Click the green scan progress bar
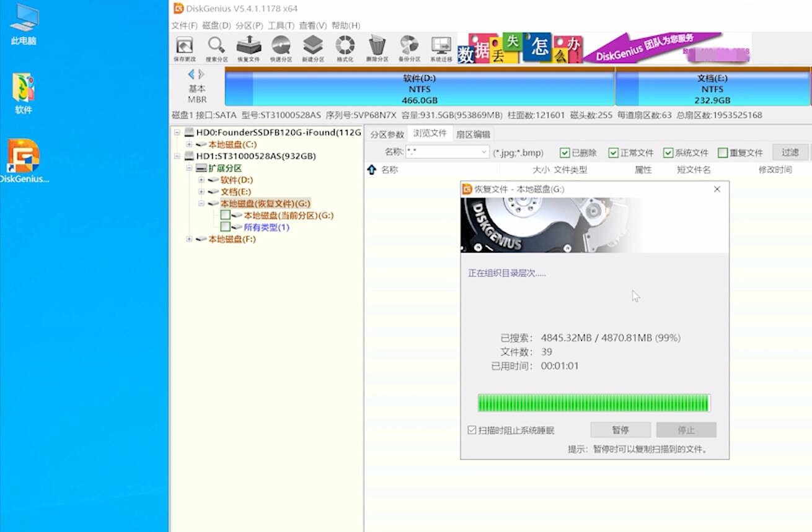 (x=594, y=403)
